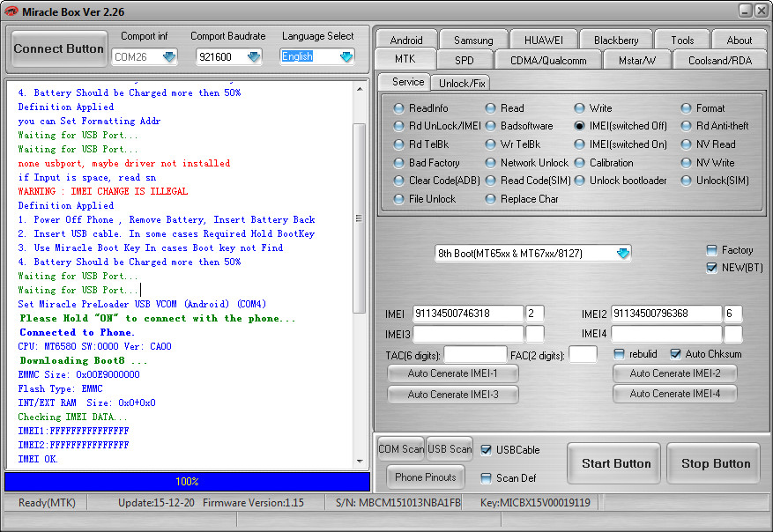Select the Read radio option
The image size is (773, 532).
pyautogui.click(x=491, y=107)
